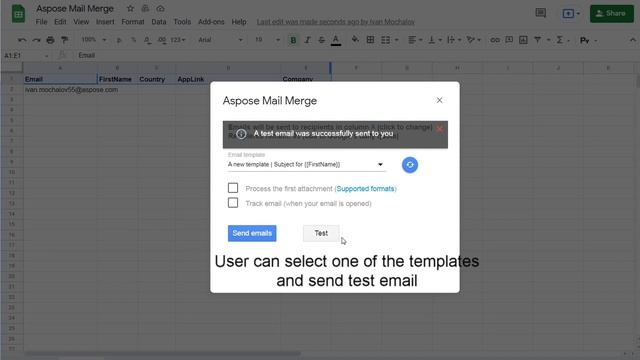640x360 pixels.
Task: Print the spreadsheet
Action: click(50, 40)
